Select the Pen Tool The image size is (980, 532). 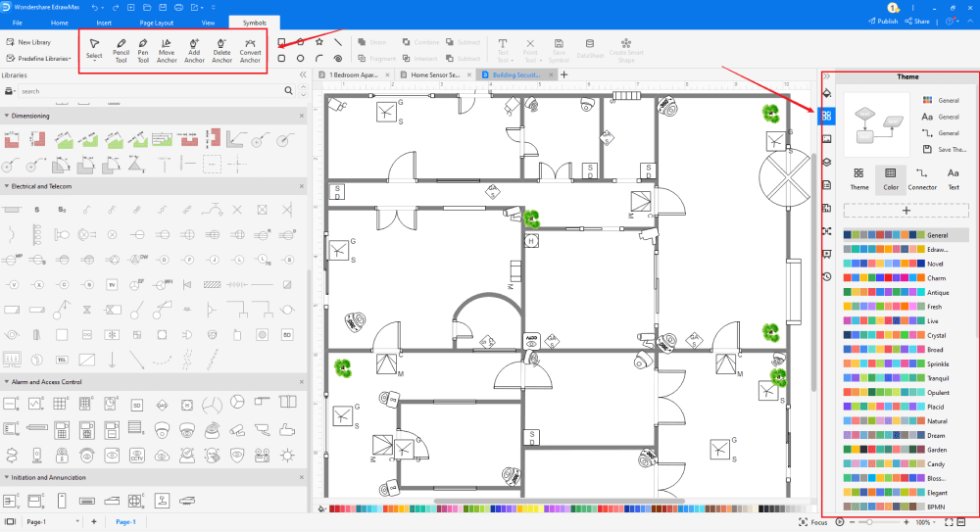pos(143,50)
